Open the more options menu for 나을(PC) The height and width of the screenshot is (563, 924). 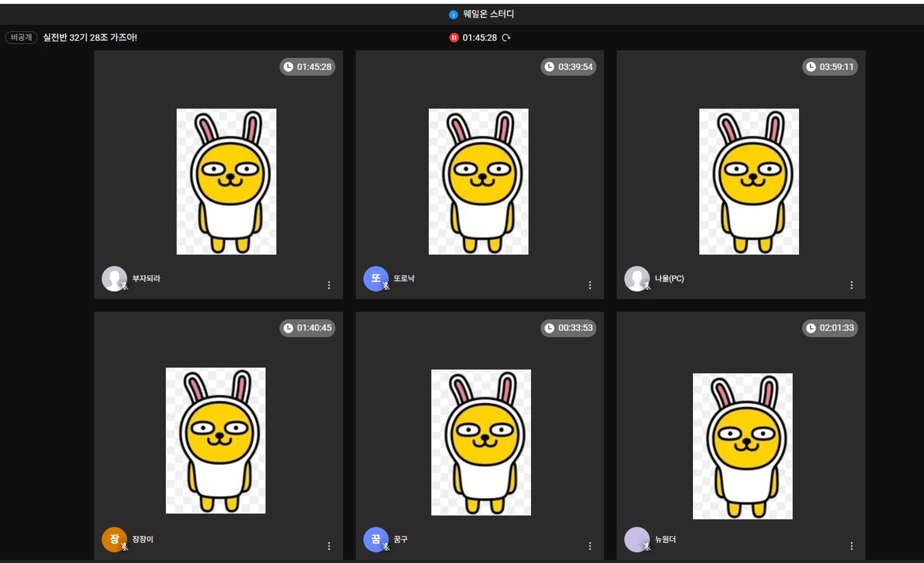(x=852, y=285)
